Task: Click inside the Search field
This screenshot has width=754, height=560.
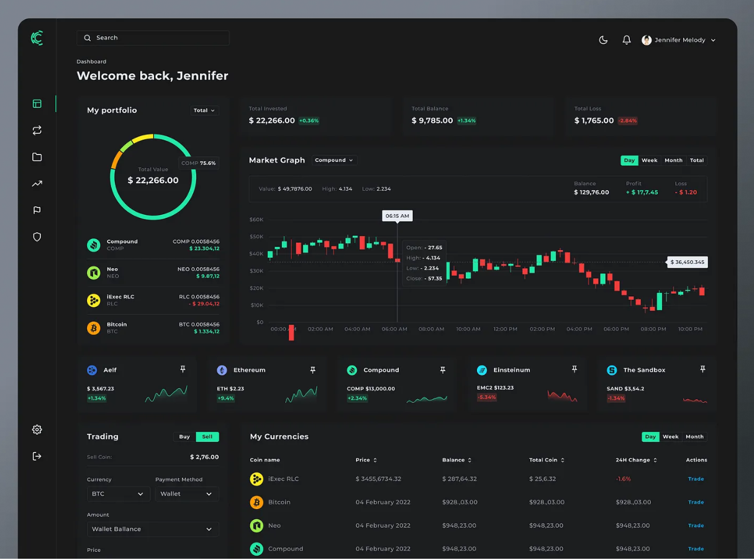Action: tap(153, 38)
